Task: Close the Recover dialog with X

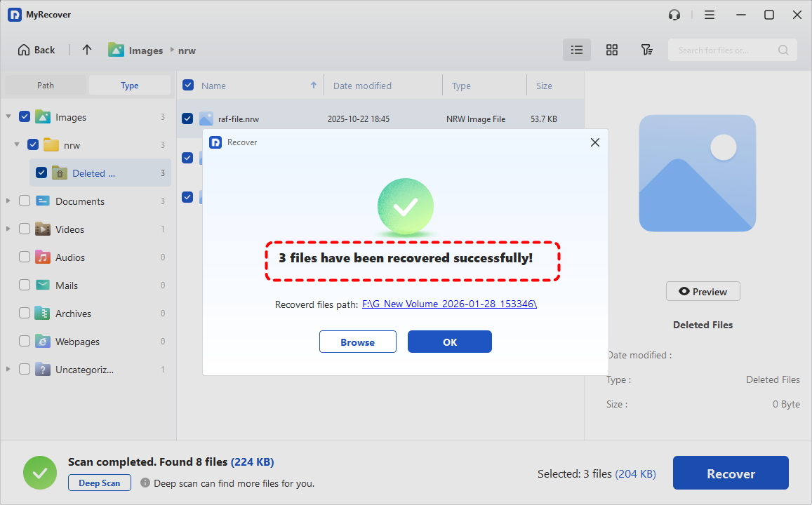Action: [595, 142]
